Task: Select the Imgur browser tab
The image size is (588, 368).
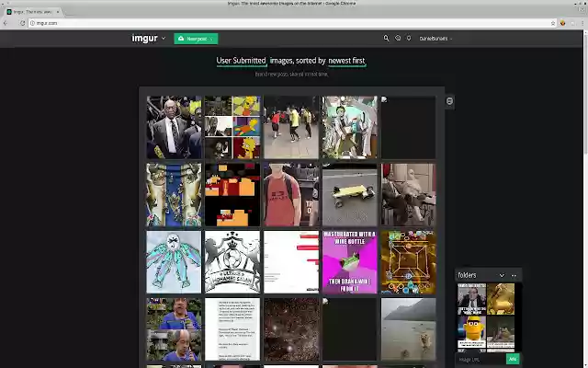Action: (33, 12)
